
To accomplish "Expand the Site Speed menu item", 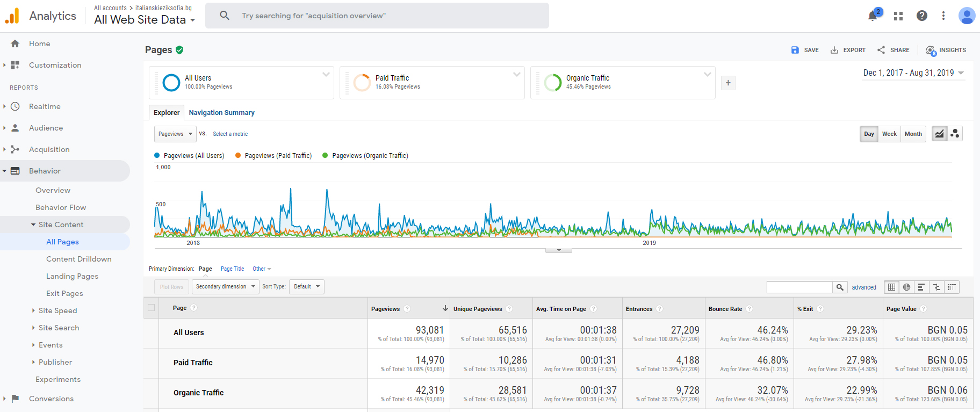I will 57,310.
